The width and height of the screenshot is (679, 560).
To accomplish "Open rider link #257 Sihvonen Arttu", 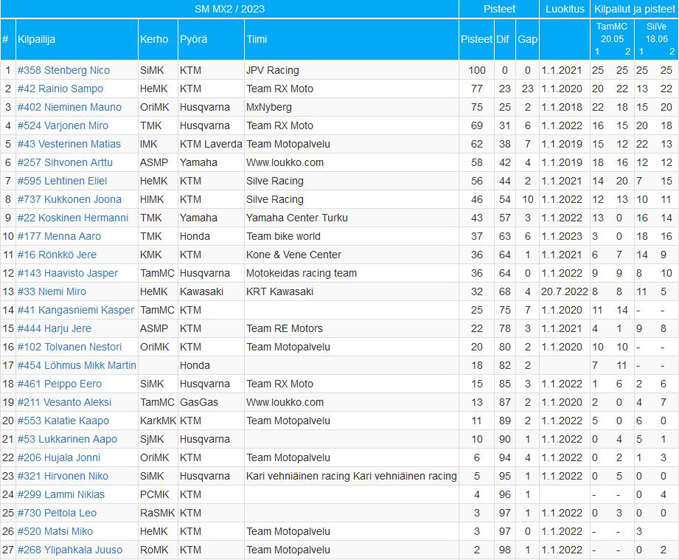I will pos(65,162).
